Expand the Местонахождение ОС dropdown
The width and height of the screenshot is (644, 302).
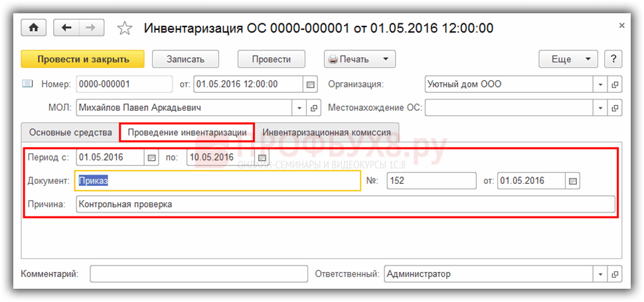pos(600,108)
